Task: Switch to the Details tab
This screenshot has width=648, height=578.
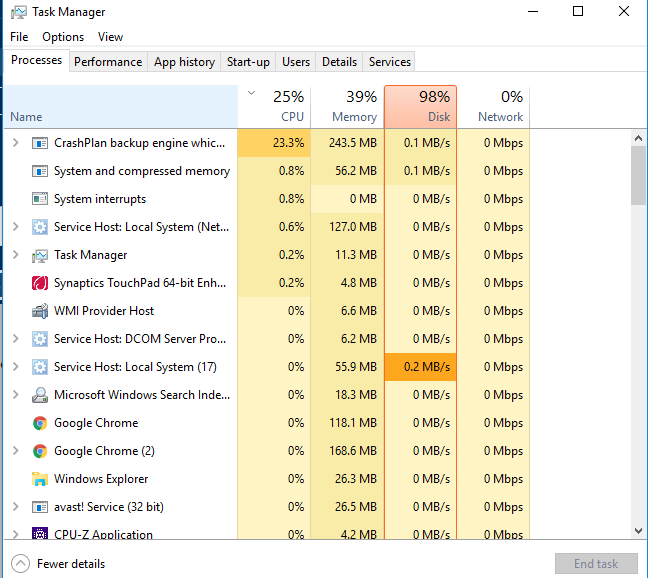Action: [x=339, y=62]
